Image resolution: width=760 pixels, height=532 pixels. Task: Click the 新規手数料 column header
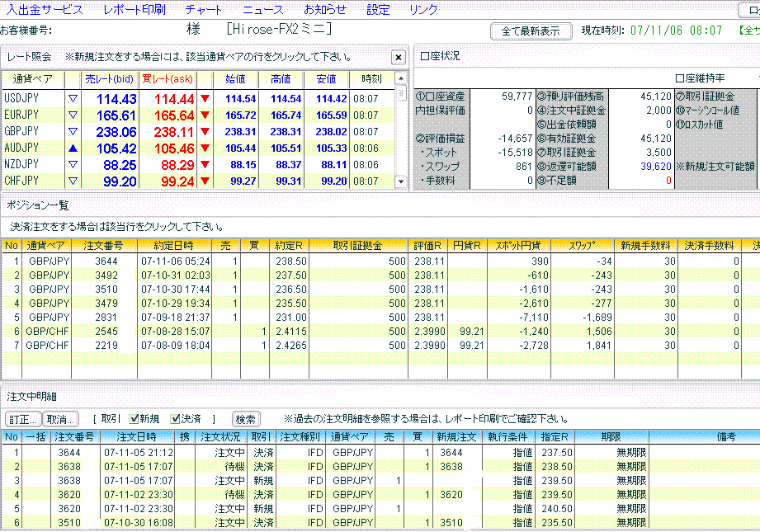click(645, 246)
